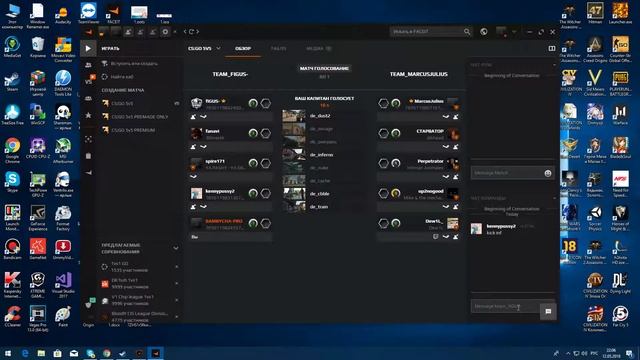The width and height of the screenshot is (640, 360).
Task: Dismiss the V1 Chip league suggestion
Action: pyautogui.click(x=176, y=300)
